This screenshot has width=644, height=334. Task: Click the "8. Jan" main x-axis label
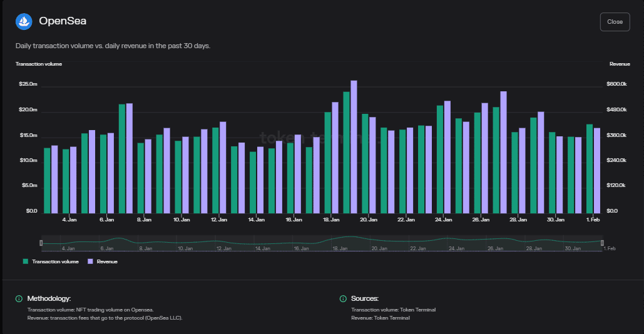pyautogui.click(x=144, y=220)
